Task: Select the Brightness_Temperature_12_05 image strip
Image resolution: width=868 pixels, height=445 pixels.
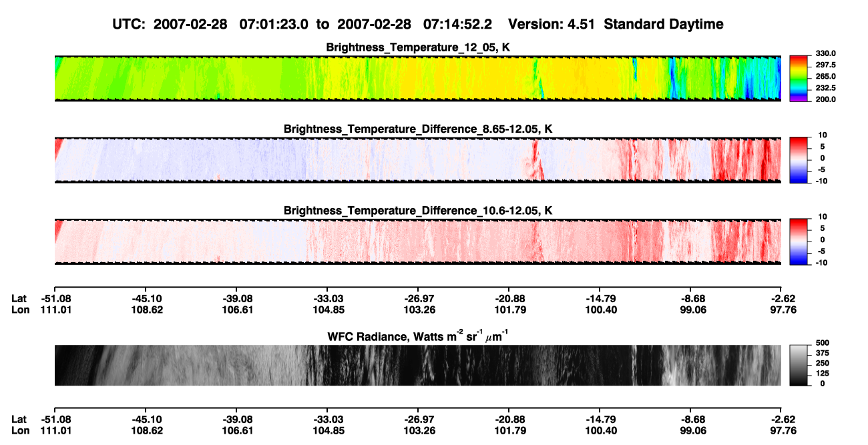Action: click(417, 78)
